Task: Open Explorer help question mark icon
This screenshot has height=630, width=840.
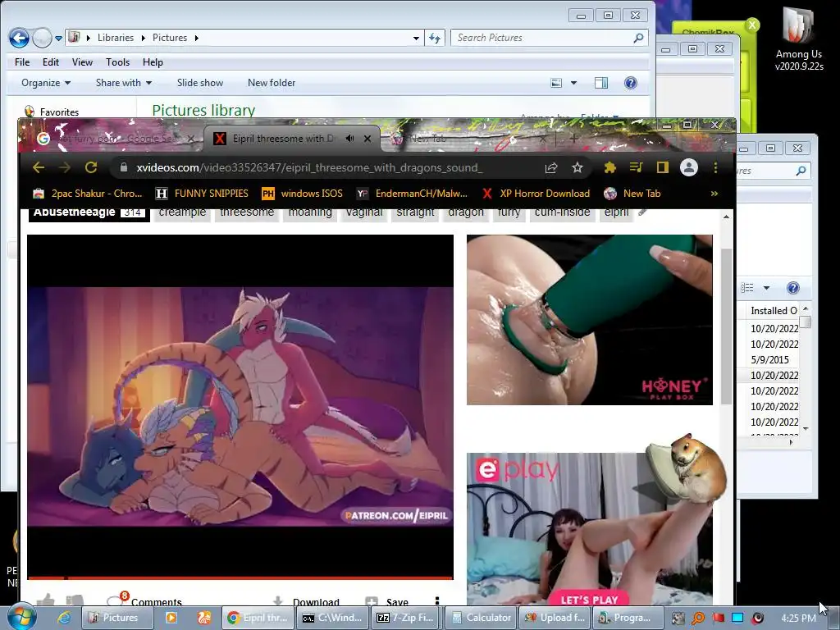Action: 631,83
